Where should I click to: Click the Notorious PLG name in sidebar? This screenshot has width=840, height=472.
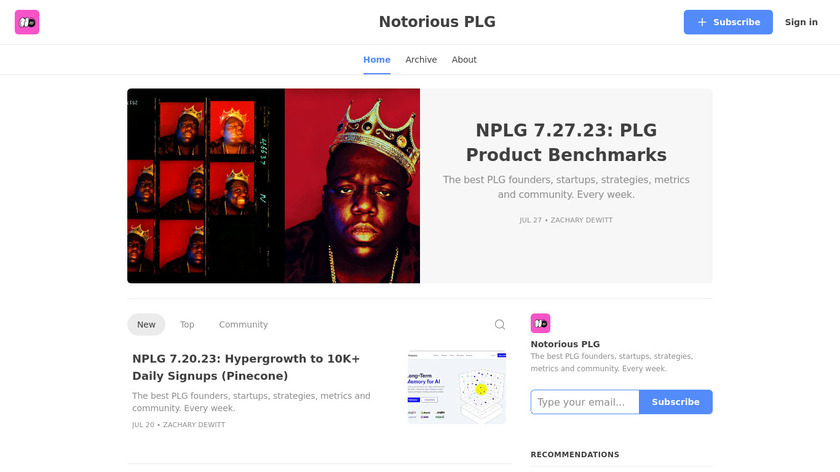tap(565, 344)
